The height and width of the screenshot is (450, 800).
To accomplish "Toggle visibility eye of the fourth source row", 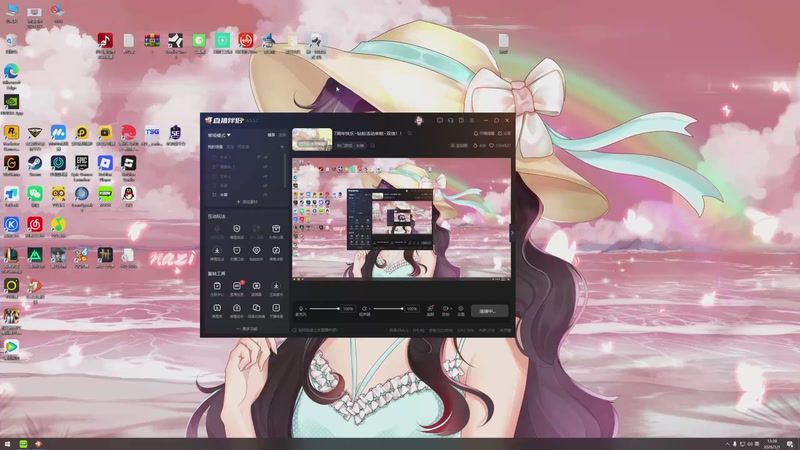I will (266, 185).
